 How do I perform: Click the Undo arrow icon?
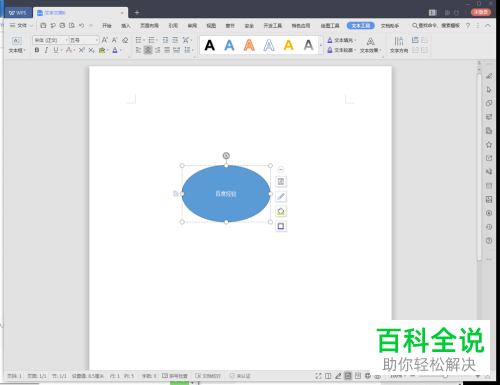coord(81,25)
